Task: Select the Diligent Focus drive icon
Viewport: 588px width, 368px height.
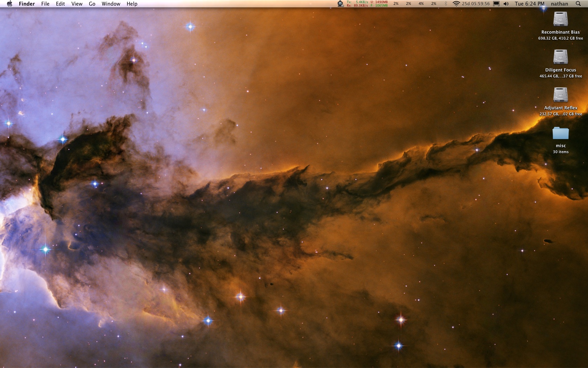Action: tap(560, 57)
